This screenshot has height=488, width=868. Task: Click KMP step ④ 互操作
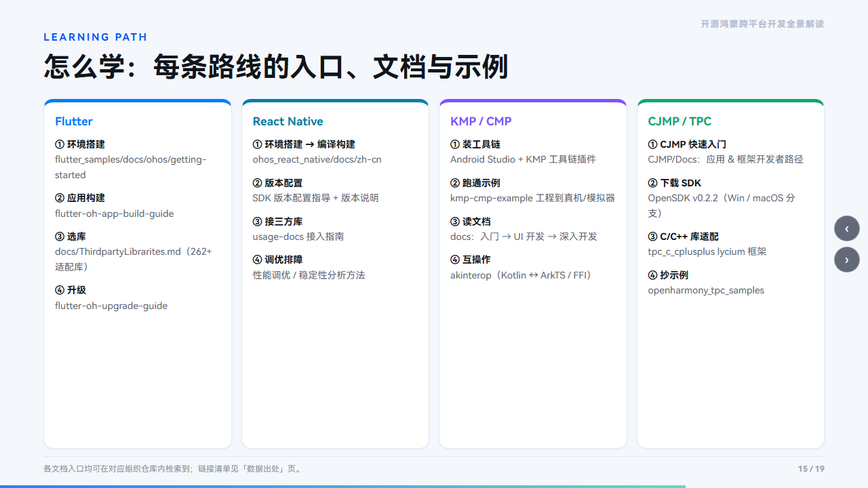(x=471, y=260)
